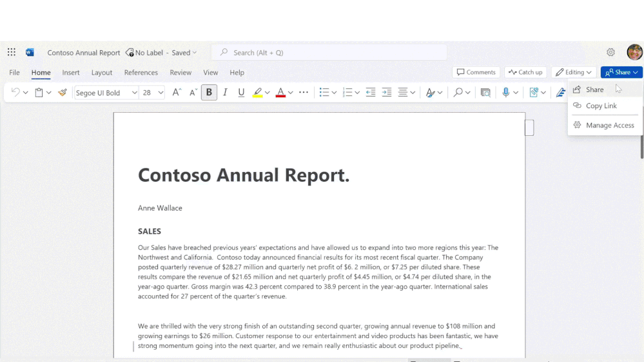The image size is (644, 362).
Task: Switch to the References tab
Action: [x=141, y=72]
